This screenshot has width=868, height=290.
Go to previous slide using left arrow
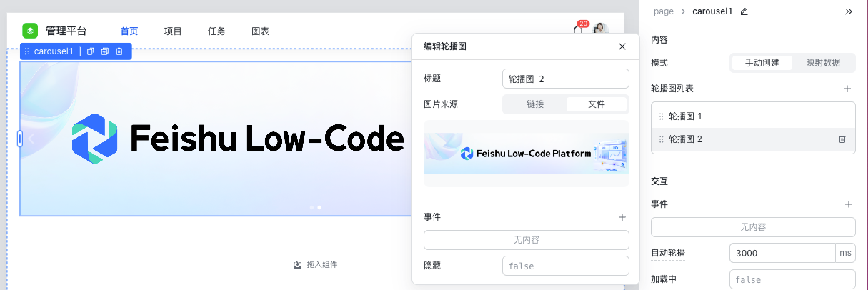pyautogui.click(x=31, y=139)
